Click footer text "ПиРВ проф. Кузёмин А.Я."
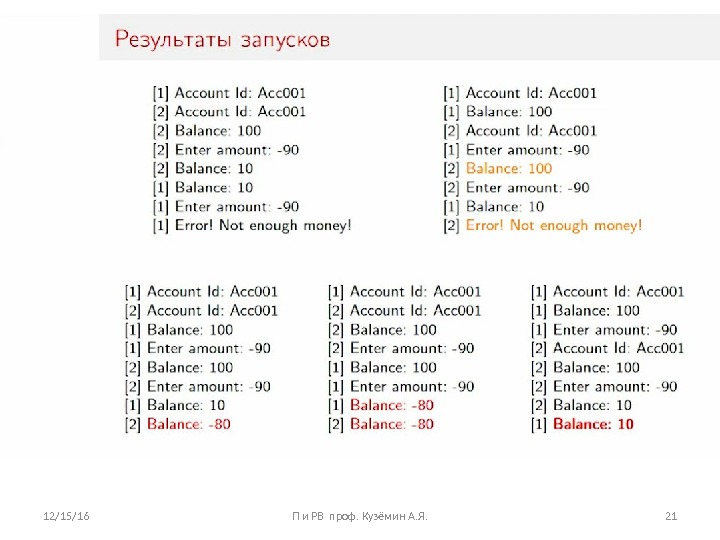The width and height of the screenshot is (720, 540). [x=359, y=515]
